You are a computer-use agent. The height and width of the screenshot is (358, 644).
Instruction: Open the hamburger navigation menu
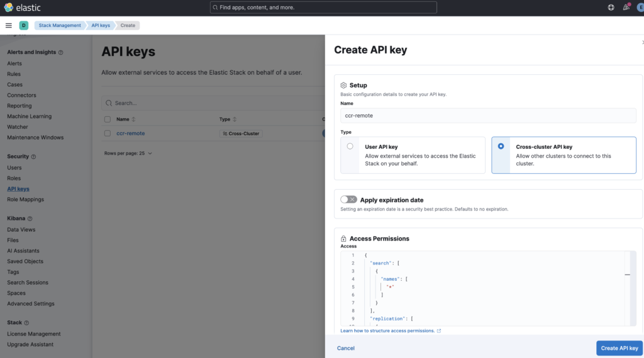coord(9,26)
